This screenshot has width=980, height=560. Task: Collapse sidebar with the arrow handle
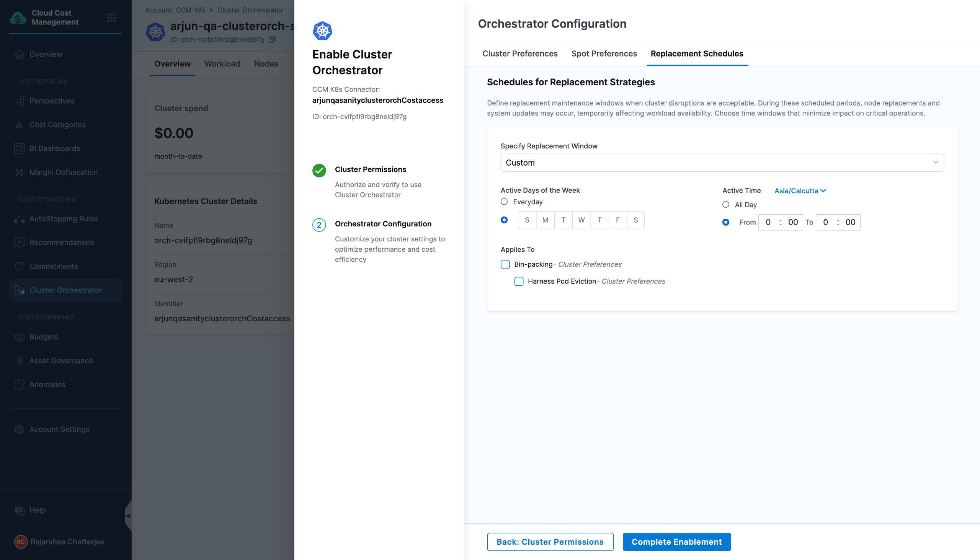coord(128,515)
